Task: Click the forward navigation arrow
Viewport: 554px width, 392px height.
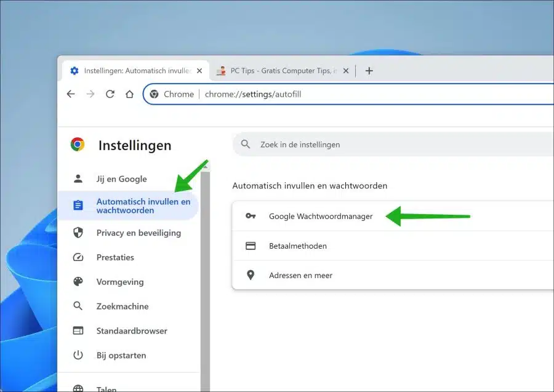Action: [x=90, y=94]
